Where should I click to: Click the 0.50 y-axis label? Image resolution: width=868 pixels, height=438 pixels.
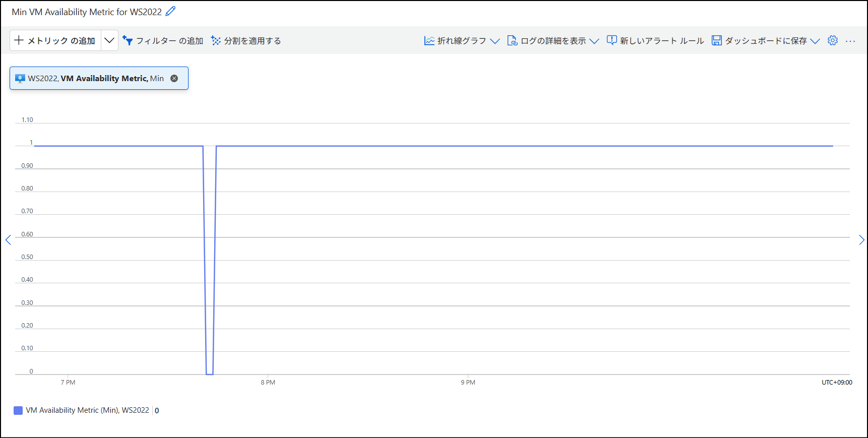point(27,257)
